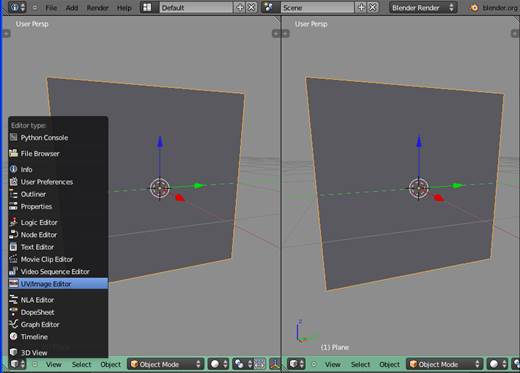Add a new screen layout

[240, 7]
